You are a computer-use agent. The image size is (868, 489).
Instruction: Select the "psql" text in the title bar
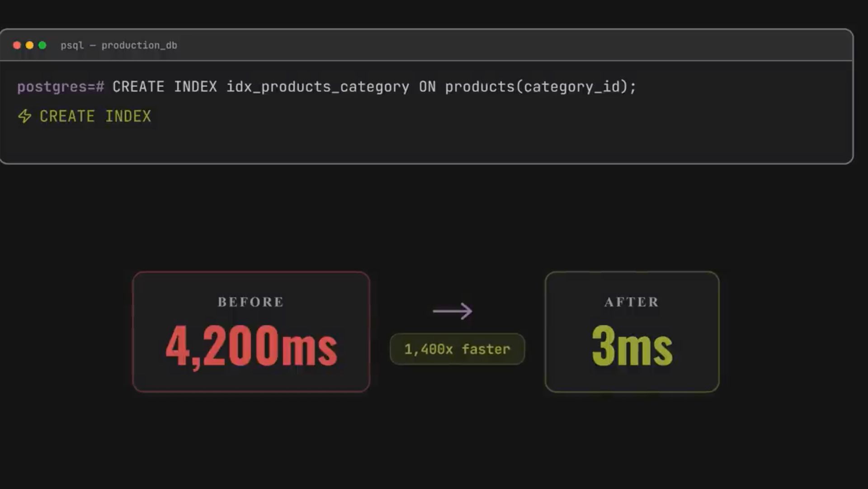72,45
